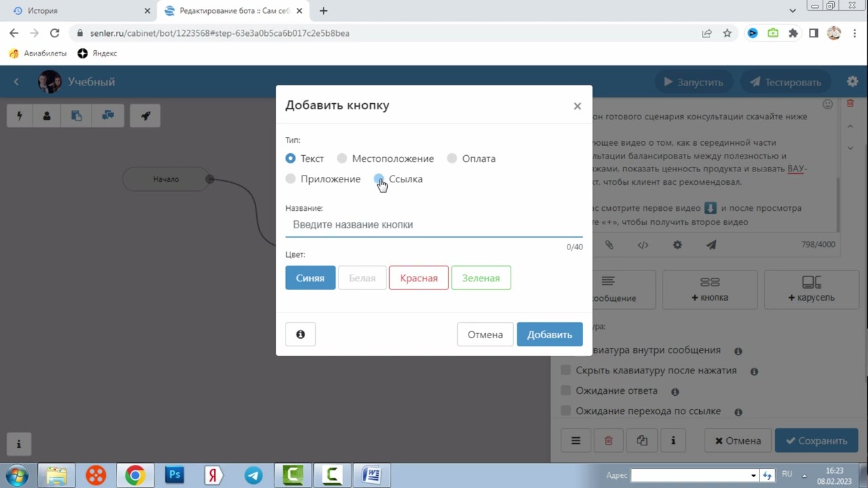Image resolution: width=868 pixels, height=488 pixels.
Task: Click the paper plane send icon
Action: [711, 245]
